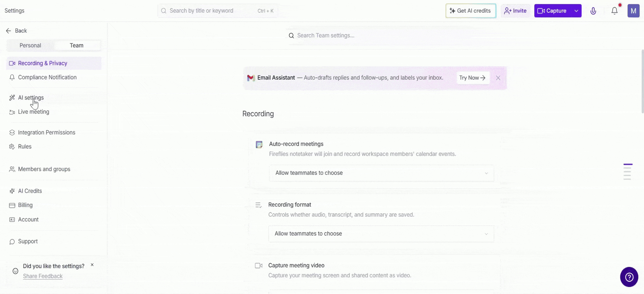This screenshot has height=294, width=644.
Task: Expand the Recording format dropdown
Action: click(x=381, y=234)
